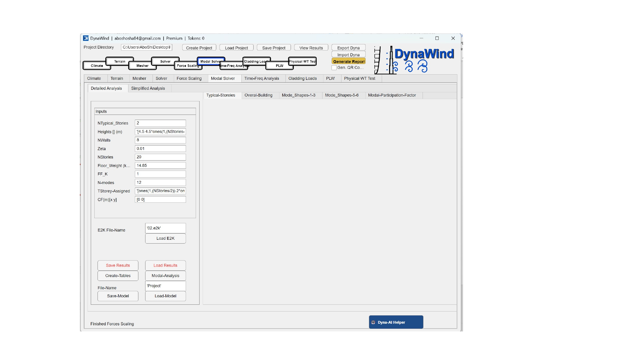Open the Mode_Shapes-1-3 tab
The height and width of the screenshot is (362, 644).
(x=299, y=95)
